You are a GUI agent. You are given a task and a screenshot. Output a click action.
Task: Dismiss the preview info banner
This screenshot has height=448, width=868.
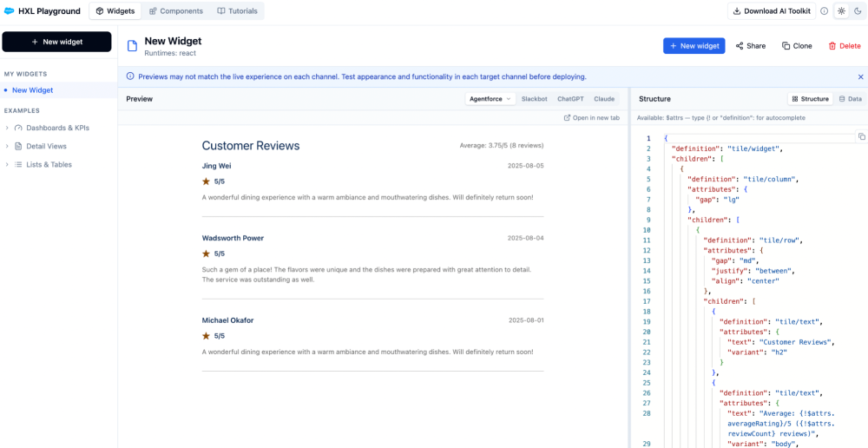(x=861, y=77)
